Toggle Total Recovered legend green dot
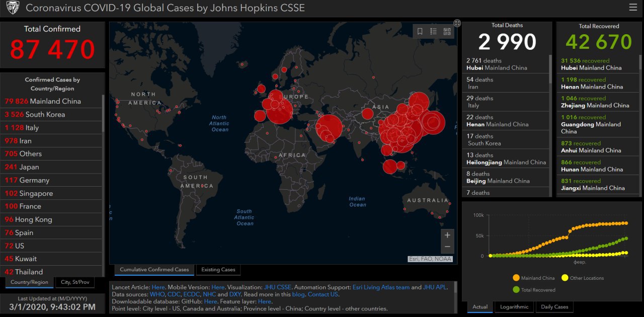Viewport: 644px width, 317px height. click(x=516, y=290)
